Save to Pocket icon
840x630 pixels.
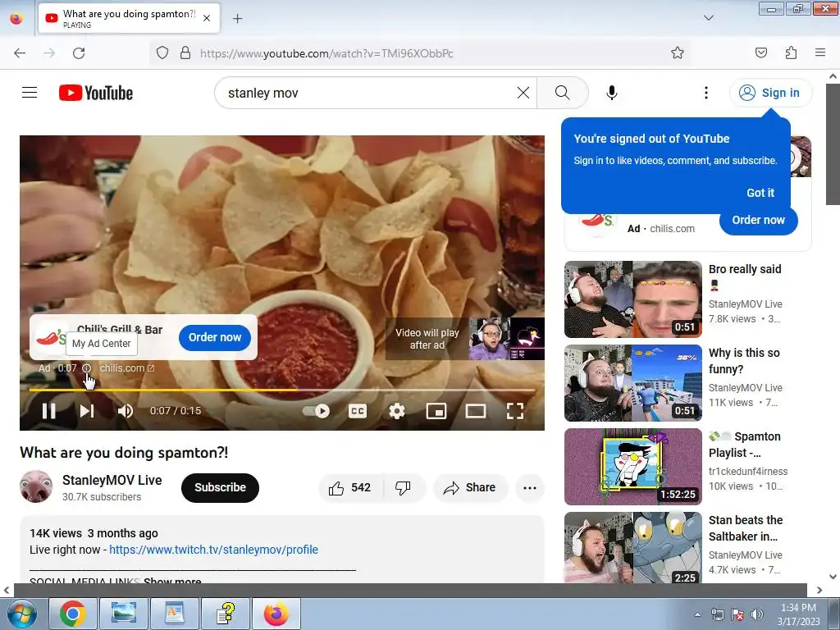[761, 53]
